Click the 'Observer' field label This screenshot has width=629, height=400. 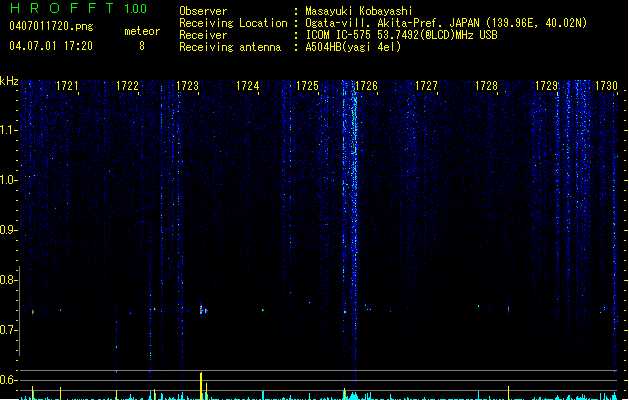(x=203, y=11)
